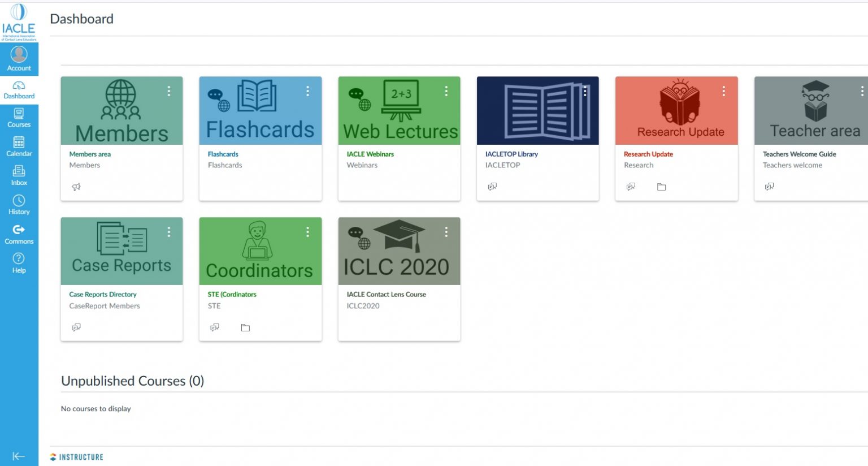This screenshot has height=466, width=868.
Task: Open the ICLC 2020 card options menu
Action: 446,232
